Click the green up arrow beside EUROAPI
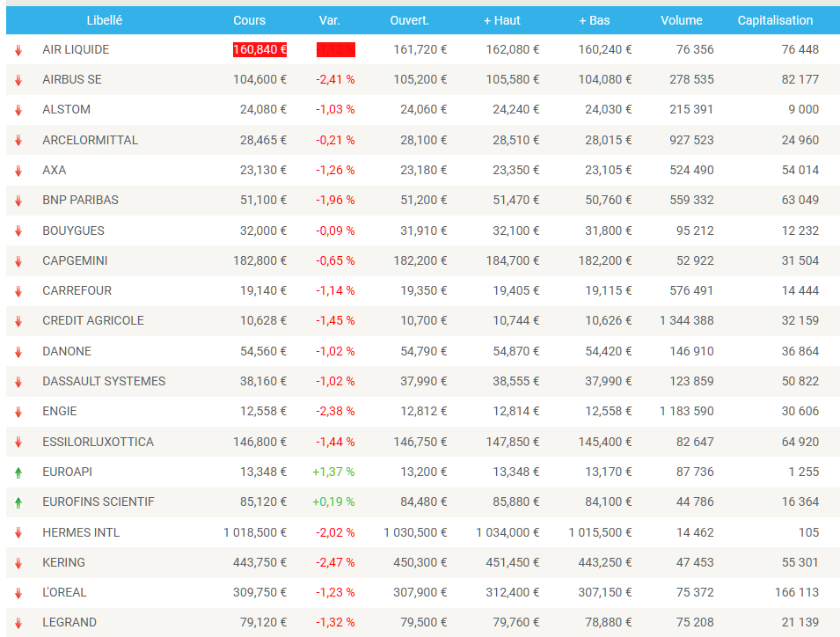The width and height of the screenshot is (840, 637). click(x=18, y=472)
